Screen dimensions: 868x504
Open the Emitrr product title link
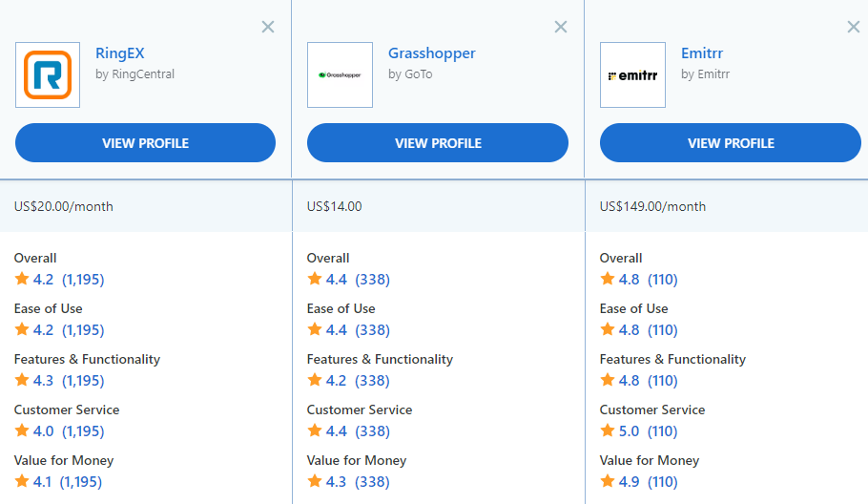coord(702,53)
